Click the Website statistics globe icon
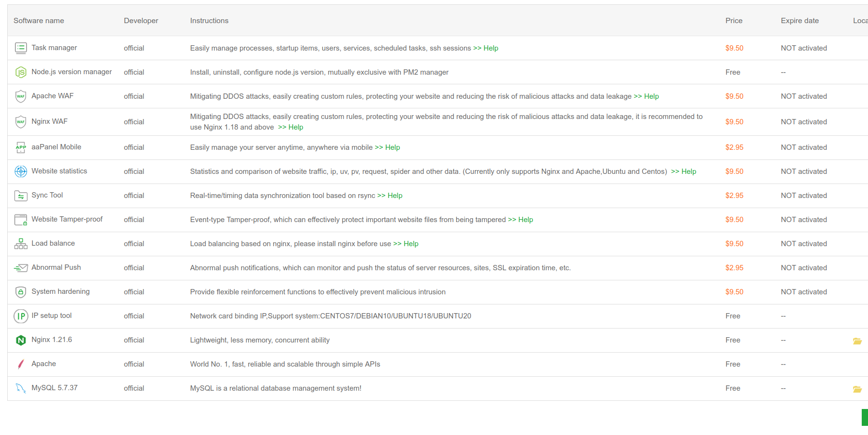The width and height of the screenshot is (868, 435). pos(21,171)
